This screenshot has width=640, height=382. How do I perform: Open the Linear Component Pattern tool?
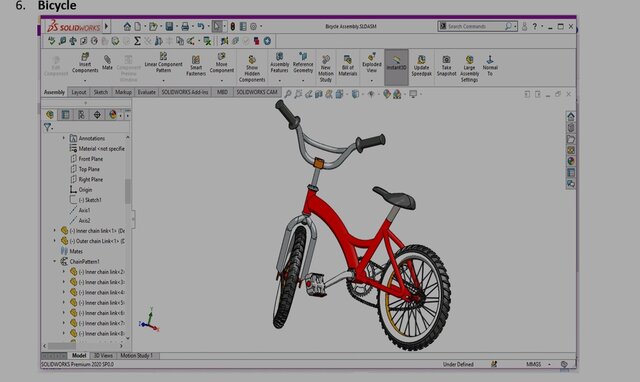pyautogui.click(x=163, y=62)
